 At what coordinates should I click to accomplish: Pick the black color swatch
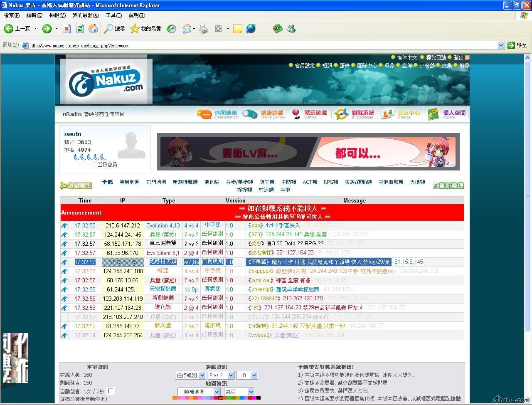(259, 398)
